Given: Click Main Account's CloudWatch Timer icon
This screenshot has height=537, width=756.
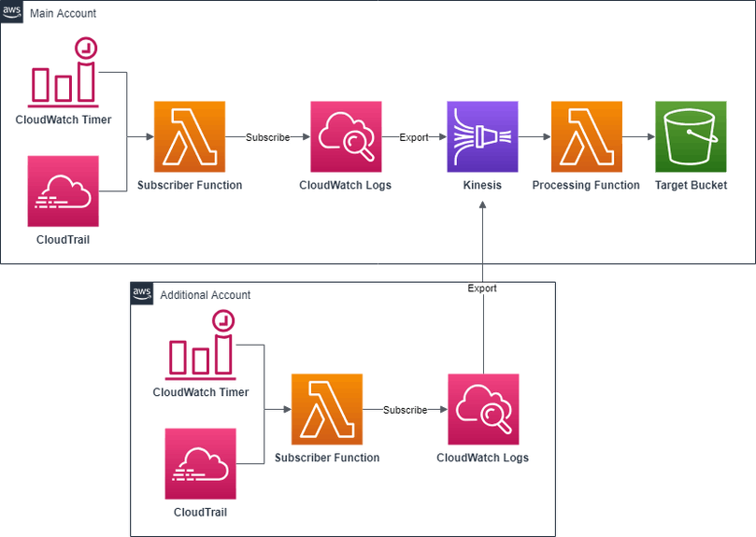Looking at the screenshot, I should (x=64, y=71).
